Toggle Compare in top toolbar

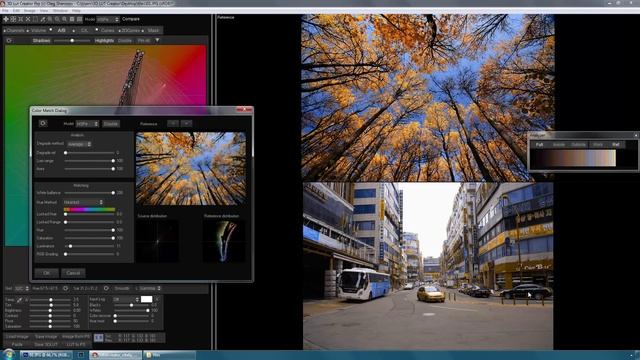point(131,19)
